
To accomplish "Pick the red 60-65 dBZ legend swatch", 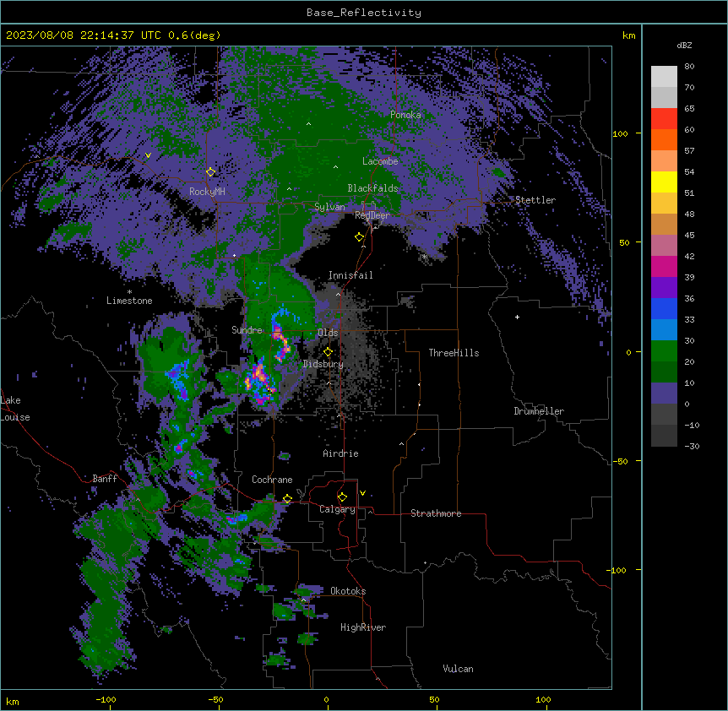I will (x=664, y=119).
